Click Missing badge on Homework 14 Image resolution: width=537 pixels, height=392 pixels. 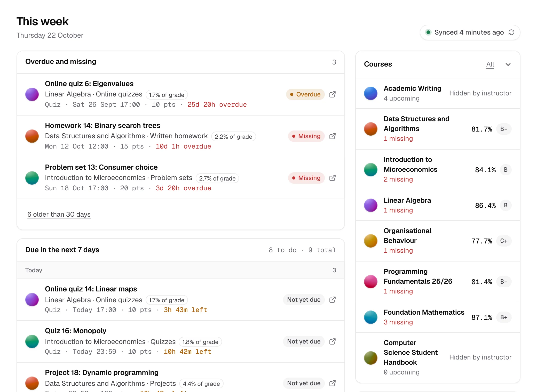click(x=306, y=136)
